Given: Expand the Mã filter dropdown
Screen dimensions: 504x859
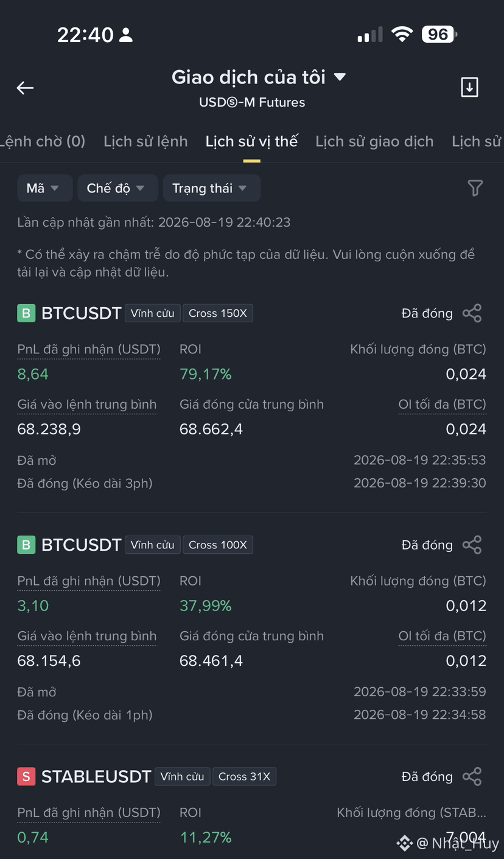Looking at the screenshot, I should 44,188.
